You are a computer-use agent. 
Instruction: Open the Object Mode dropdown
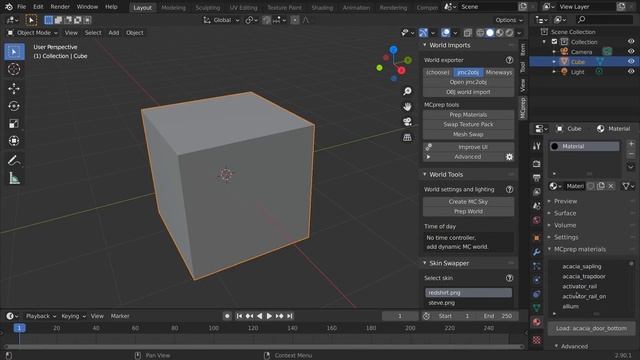pyautogui.click(x=33, y=33)
